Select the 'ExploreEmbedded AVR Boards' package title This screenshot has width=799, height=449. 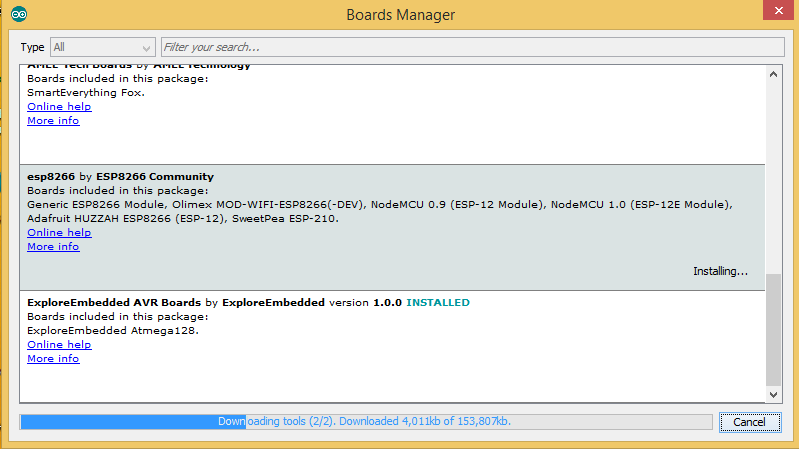(x=114, y=303)
